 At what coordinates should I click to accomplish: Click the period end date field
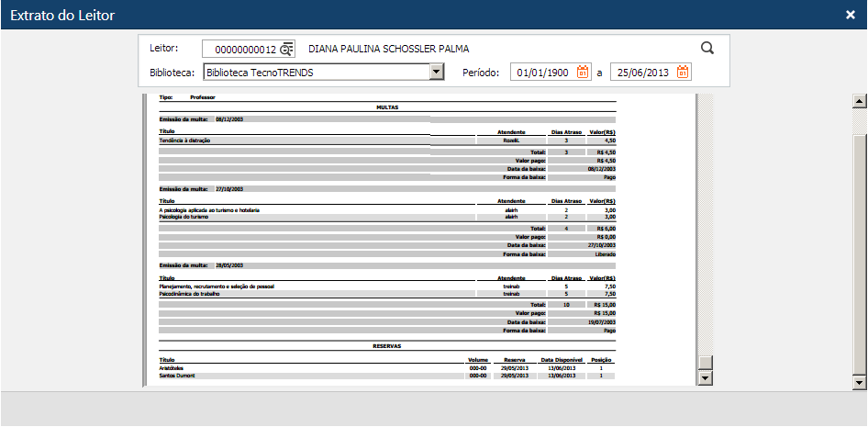click(640, 73)
